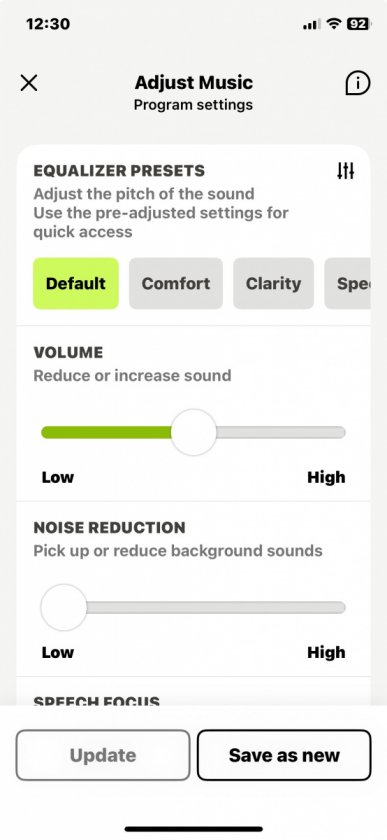
Task: Open the info speech-bubble icon
Action: [x=357, y=83]
